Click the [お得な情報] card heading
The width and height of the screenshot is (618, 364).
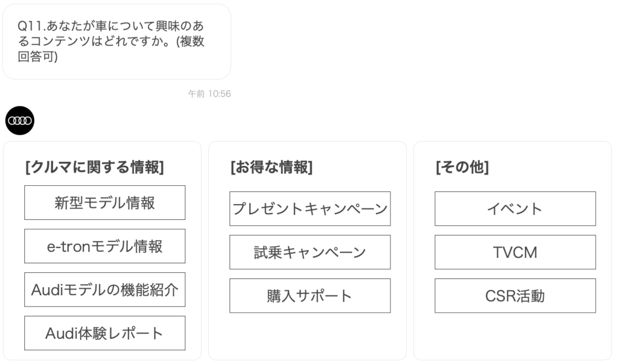272,167
